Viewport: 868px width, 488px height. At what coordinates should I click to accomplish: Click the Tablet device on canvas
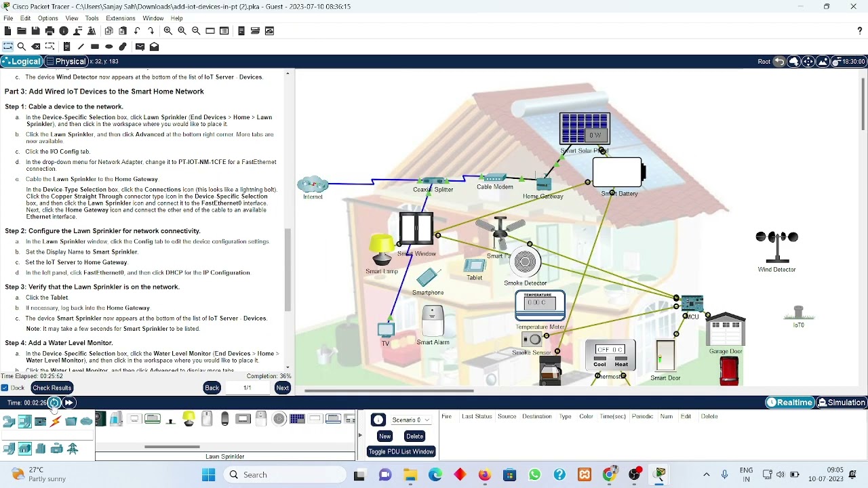(x=475, y=266)
